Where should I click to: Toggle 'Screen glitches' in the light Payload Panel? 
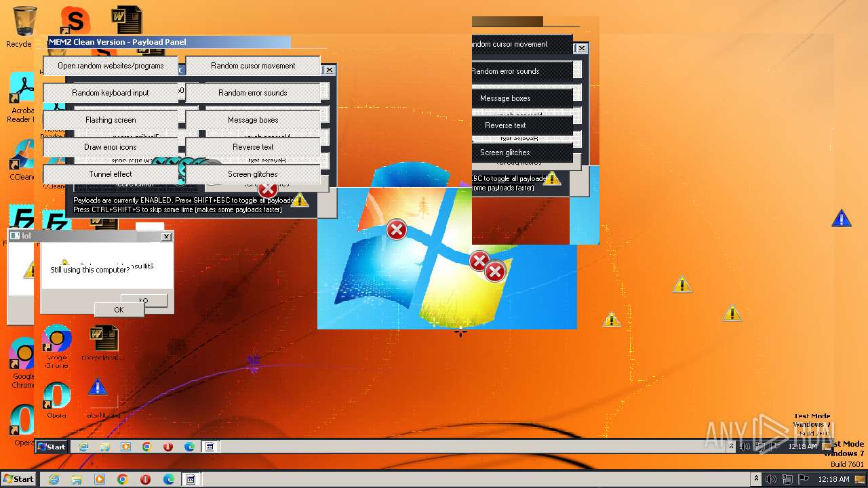coord(253,174)
